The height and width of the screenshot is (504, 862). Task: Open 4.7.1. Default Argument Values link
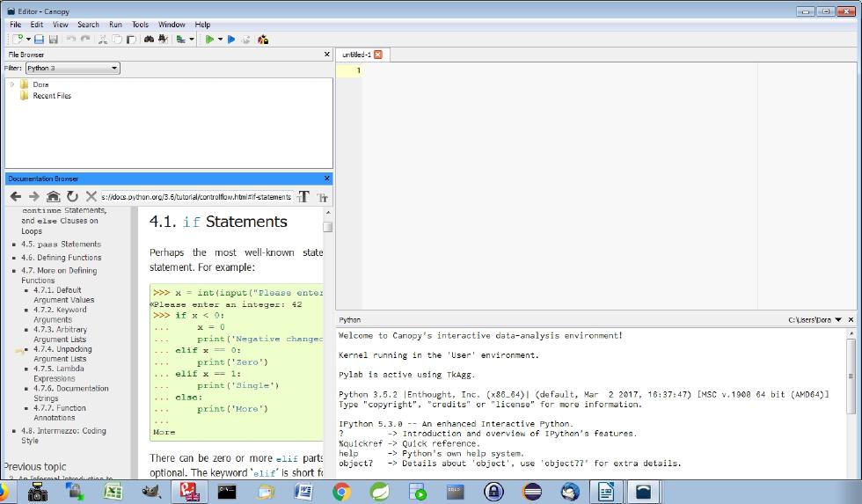pyautogui.click(x=63, y=295)
